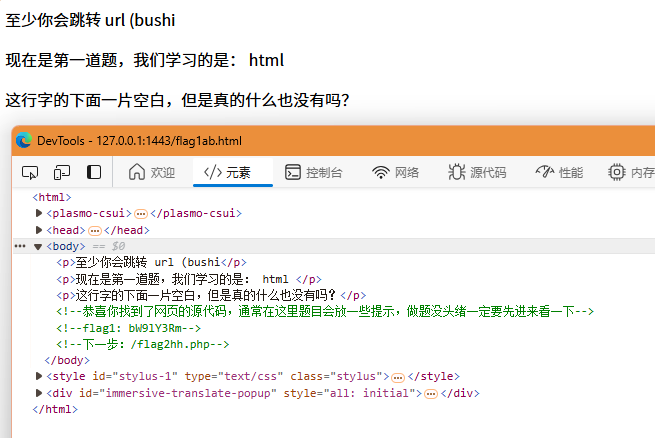Screen dimensions: 655x438
Task: Activate the inspect element picker tool
Action: coord(30,172)
